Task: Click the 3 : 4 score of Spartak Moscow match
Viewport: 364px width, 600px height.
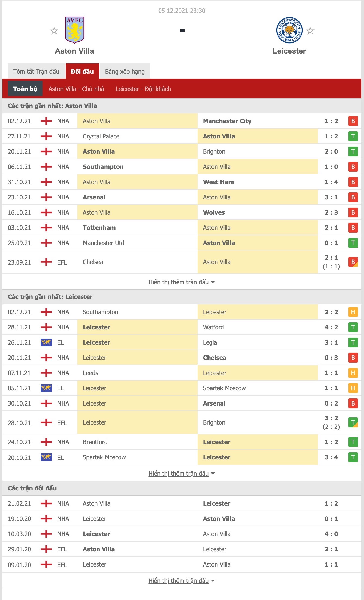Action: pyautogui.click(x=331, y=457)
